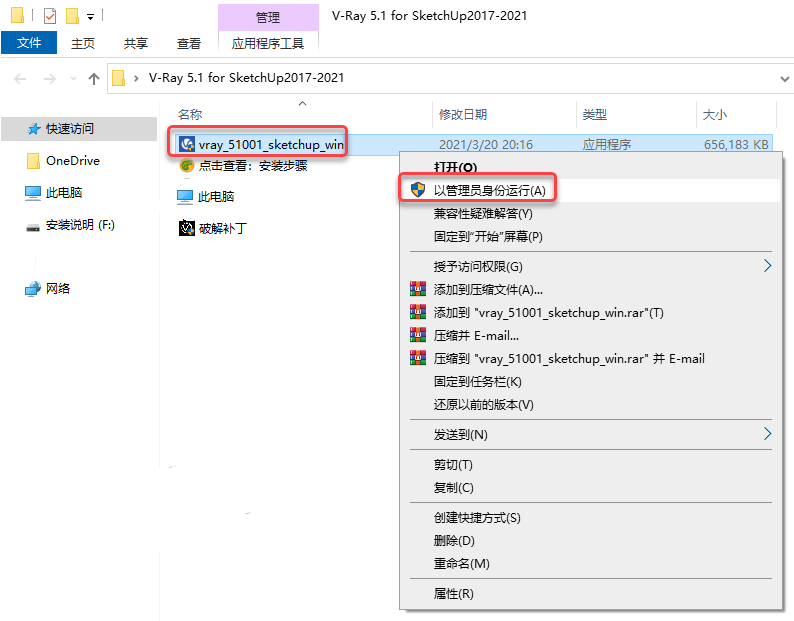Click WinRAR icon beside 压缩并 E-mail
The height and width of the screenshot is (621, 794).
click(418, 335)
